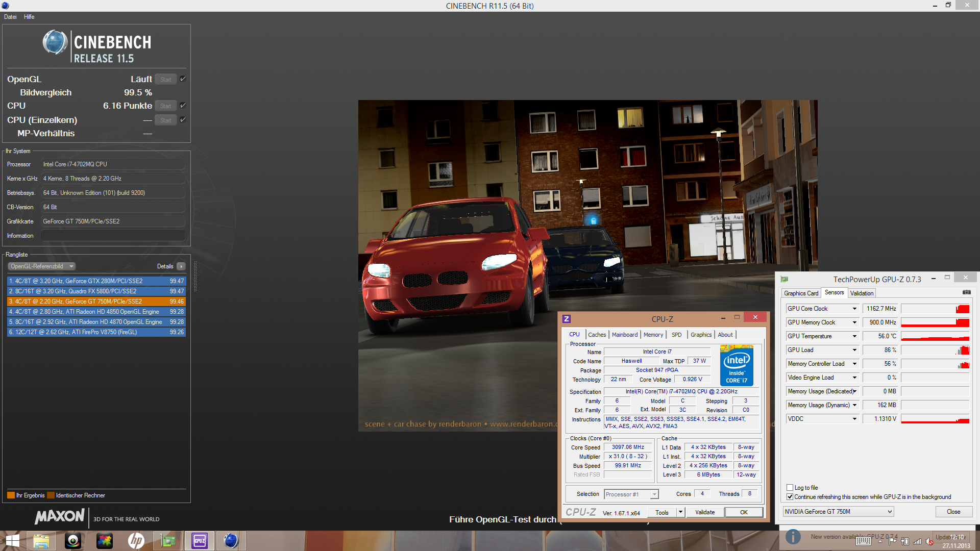980x551 pixels.
Task: Click Start button for CPU (Einzelkern)
Action: [165, 120]
